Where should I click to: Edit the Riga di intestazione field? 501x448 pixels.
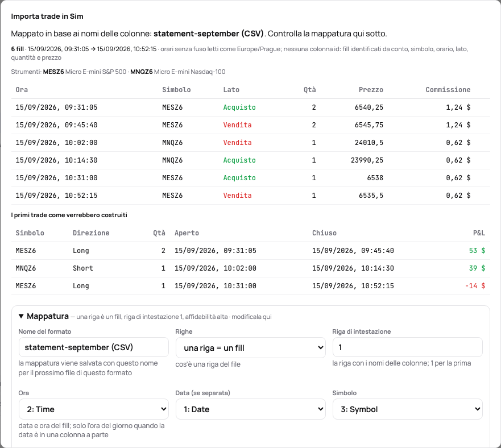[407, 347]
